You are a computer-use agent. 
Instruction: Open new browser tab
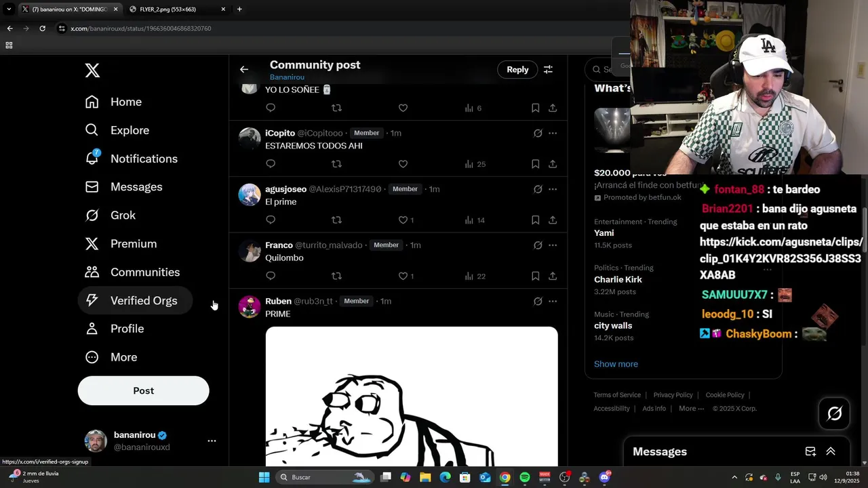(x=239, y=9)
